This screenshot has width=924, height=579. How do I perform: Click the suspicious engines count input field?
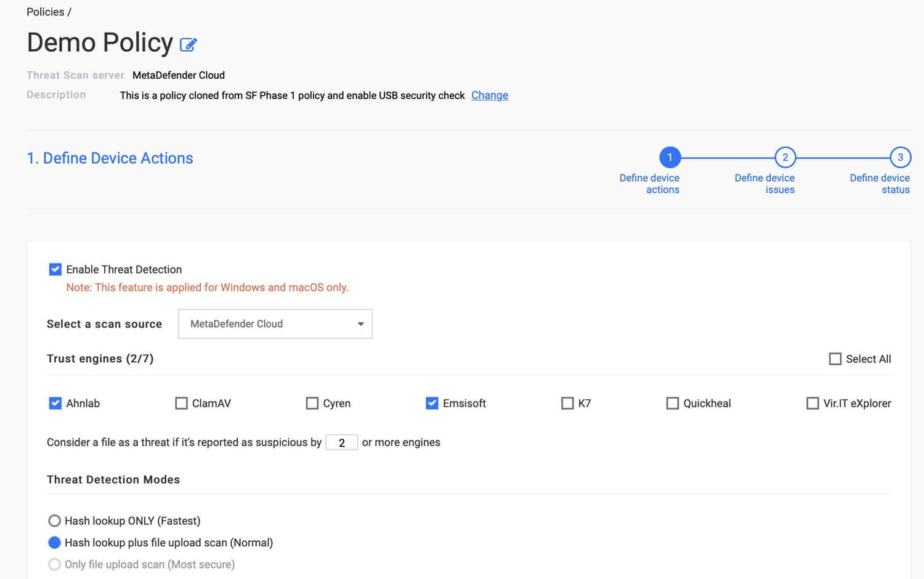tap(342, 442)
